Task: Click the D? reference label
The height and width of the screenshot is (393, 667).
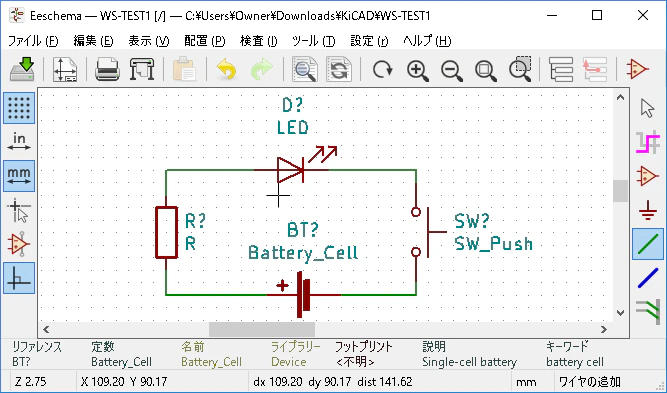Action: [x=293, y=105]
